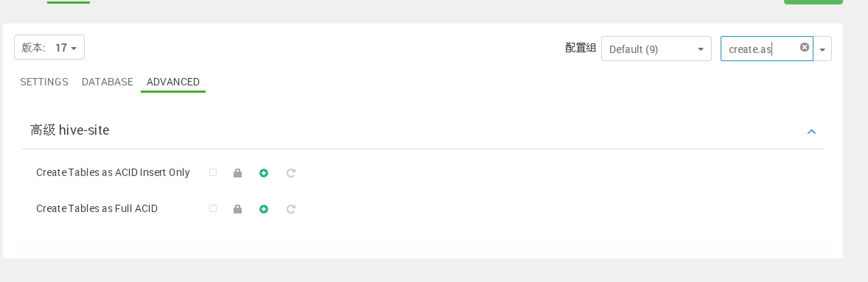
Task: Click green plus icon for Full ACID row
Action: (x=264, y=209)
